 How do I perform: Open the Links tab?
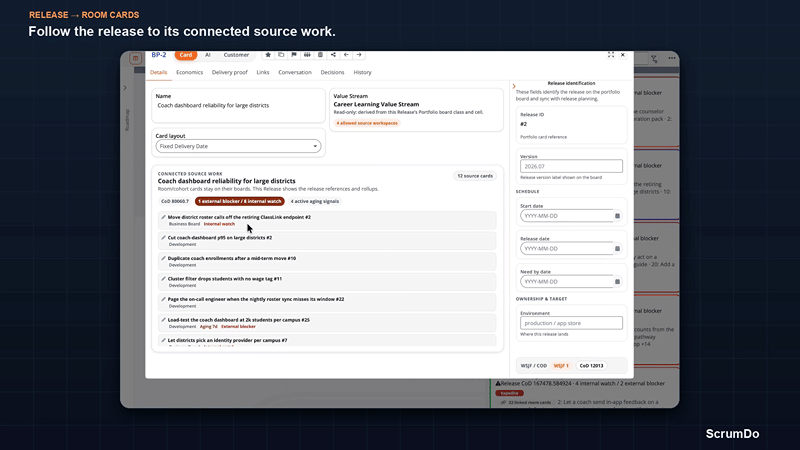tap(263, 72)
